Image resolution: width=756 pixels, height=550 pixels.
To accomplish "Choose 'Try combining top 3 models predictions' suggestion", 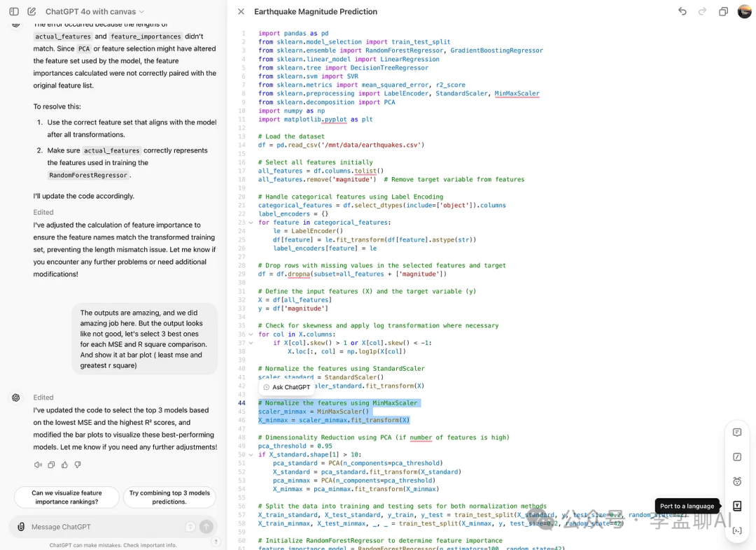I will click(169, 497).
